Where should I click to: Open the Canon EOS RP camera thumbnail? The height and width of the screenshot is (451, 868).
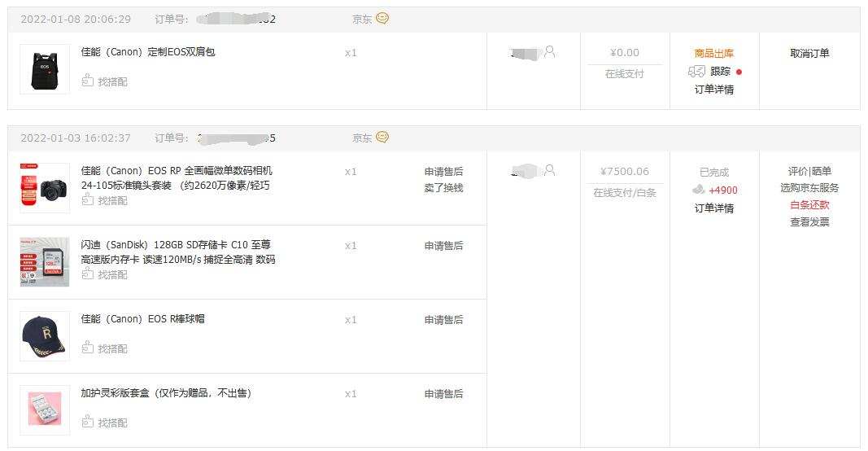click(45, 188)
